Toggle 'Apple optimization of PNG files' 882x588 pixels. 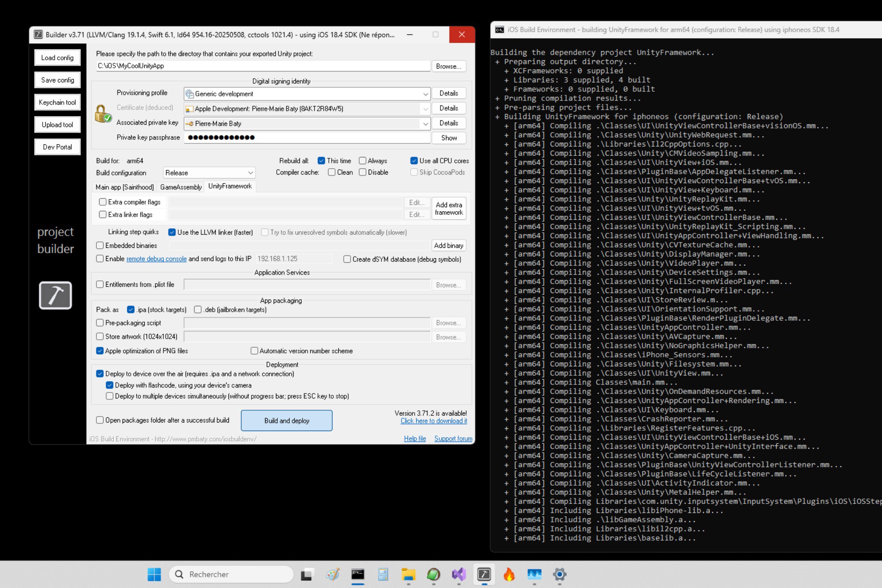pyautogui.click(x=100, y=351)
